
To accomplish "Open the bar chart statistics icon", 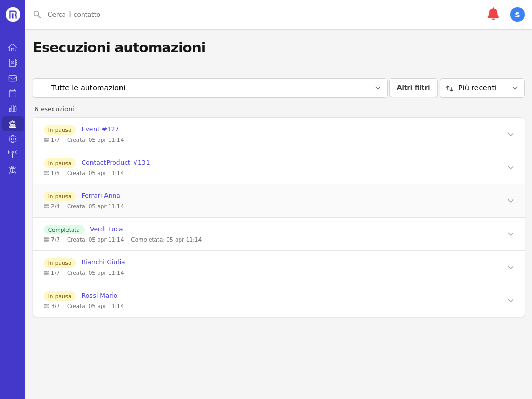I will [x=12, y=109].
